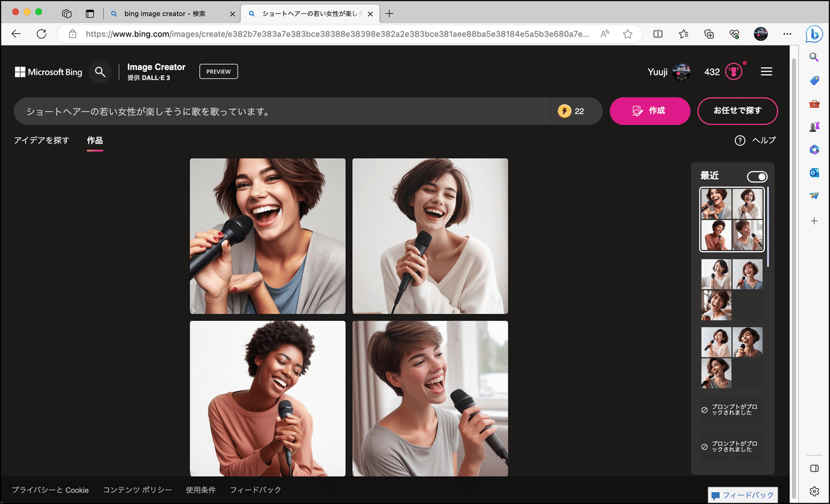Open the sidebar shopping tag icon
The width and height of the screenshot is (830, 504).
click(814, 81)
